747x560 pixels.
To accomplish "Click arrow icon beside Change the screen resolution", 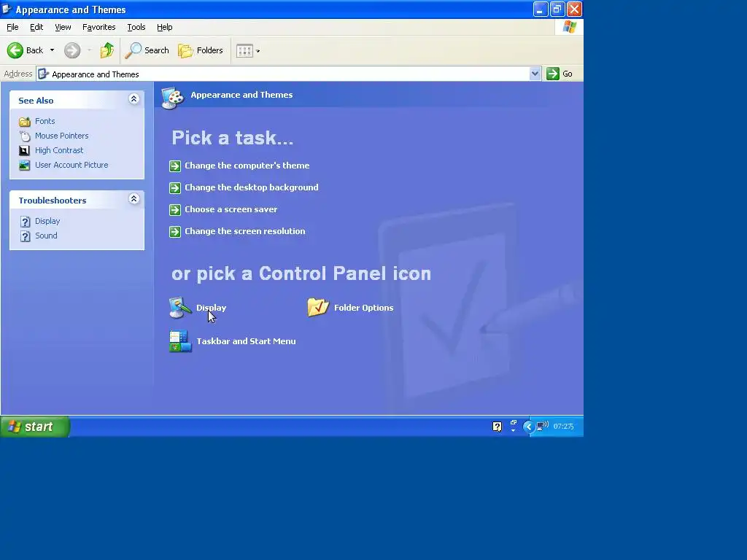I will tap(175, 231).
